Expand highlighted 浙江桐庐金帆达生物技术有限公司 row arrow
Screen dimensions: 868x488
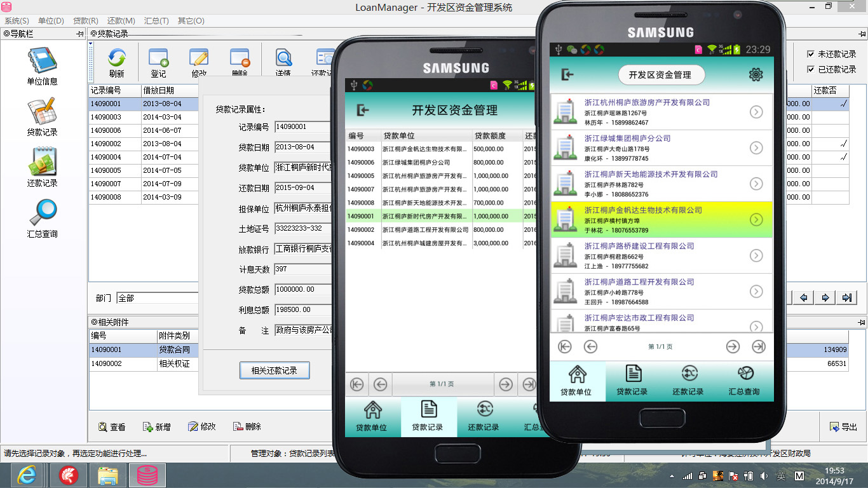(756, 220)
